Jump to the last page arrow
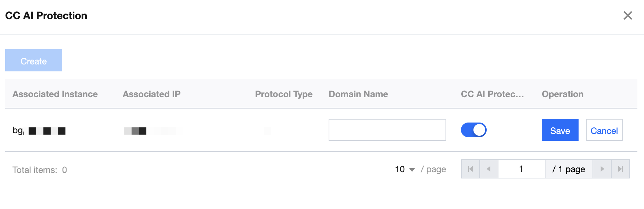The image size is (644, 209). 620,169
